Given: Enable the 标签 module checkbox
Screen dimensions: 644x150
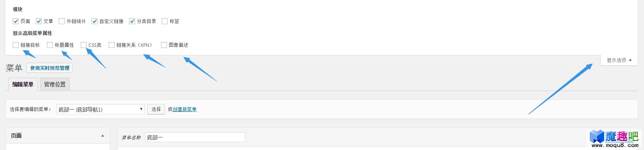Looking at the screenshot, I should (165, 21).
